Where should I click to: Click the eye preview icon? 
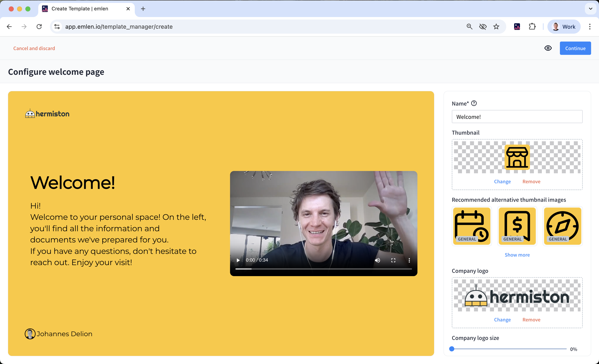[548, 48]
